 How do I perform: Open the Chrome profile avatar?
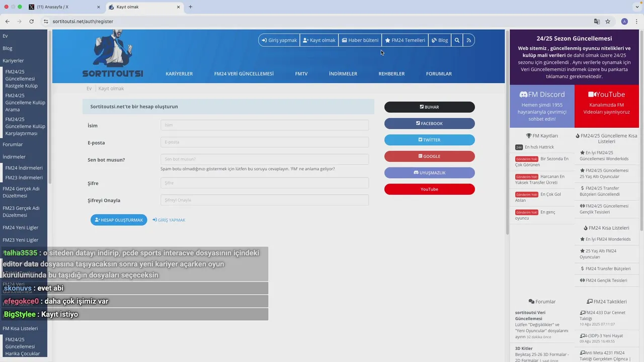[x=624, y=22]
